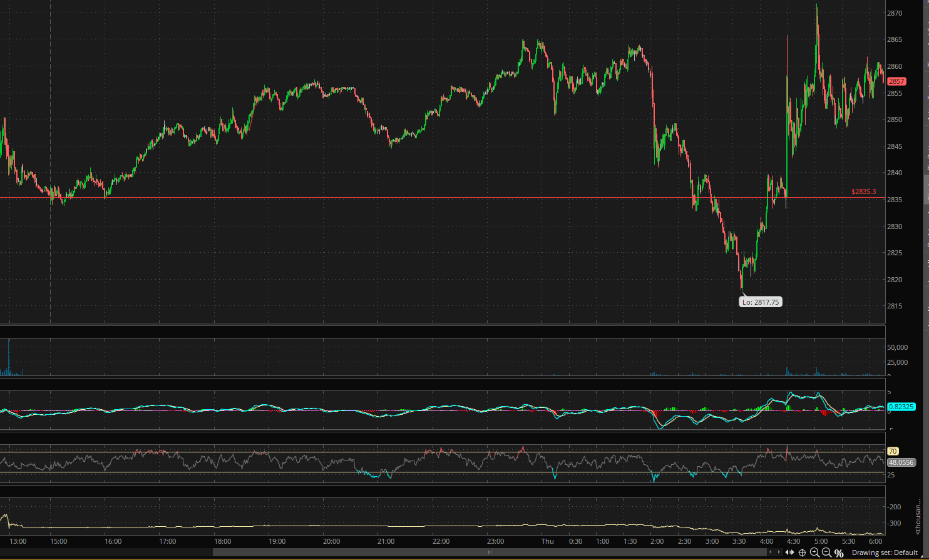Click the cyan 0.82325 indicator value

[901, 407]
